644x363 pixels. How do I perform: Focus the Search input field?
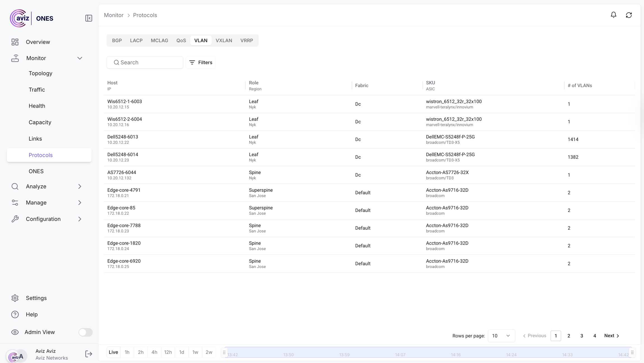pyautogui.click(x=148, y=62)
